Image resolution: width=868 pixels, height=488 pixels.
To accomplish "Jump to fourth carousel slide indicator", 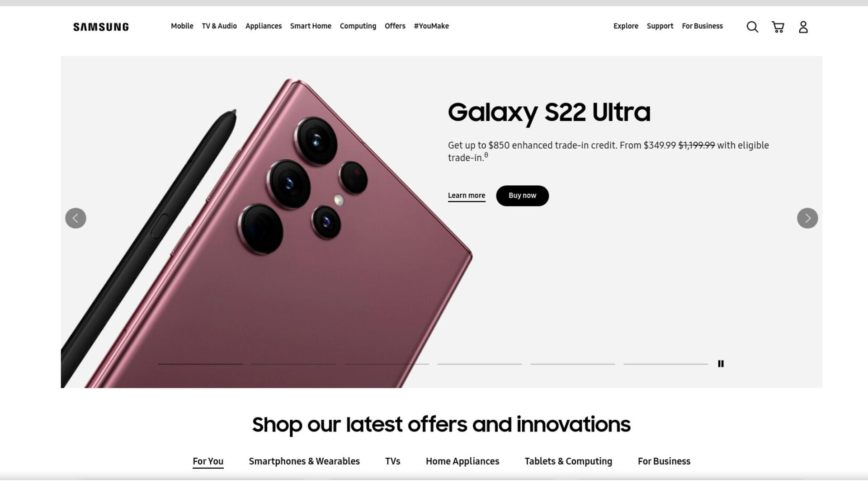I will [x=480, y=364].
